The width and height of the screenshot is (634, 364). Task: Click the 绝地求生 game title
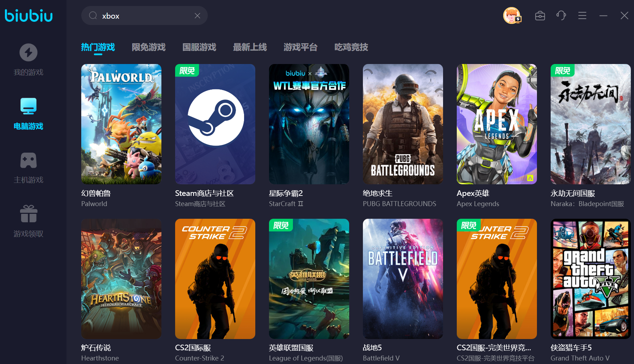(378, 193)
